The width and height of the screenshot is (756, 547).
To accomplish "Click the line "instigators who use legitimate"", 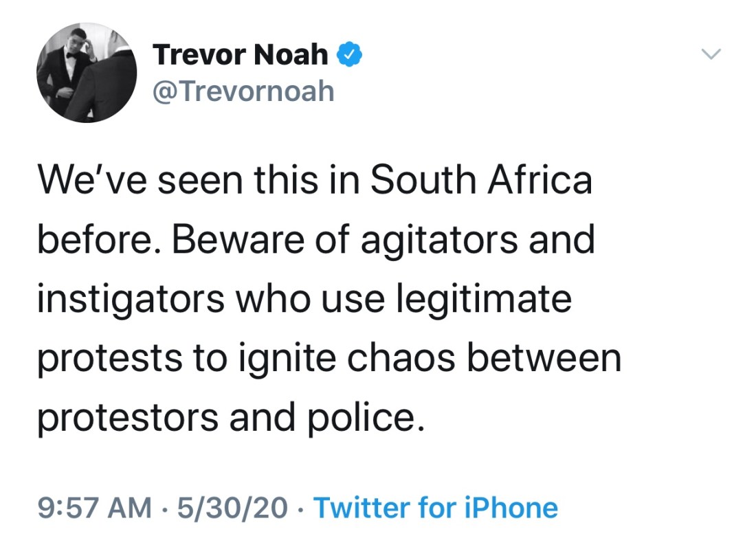I will coord(304,299).
